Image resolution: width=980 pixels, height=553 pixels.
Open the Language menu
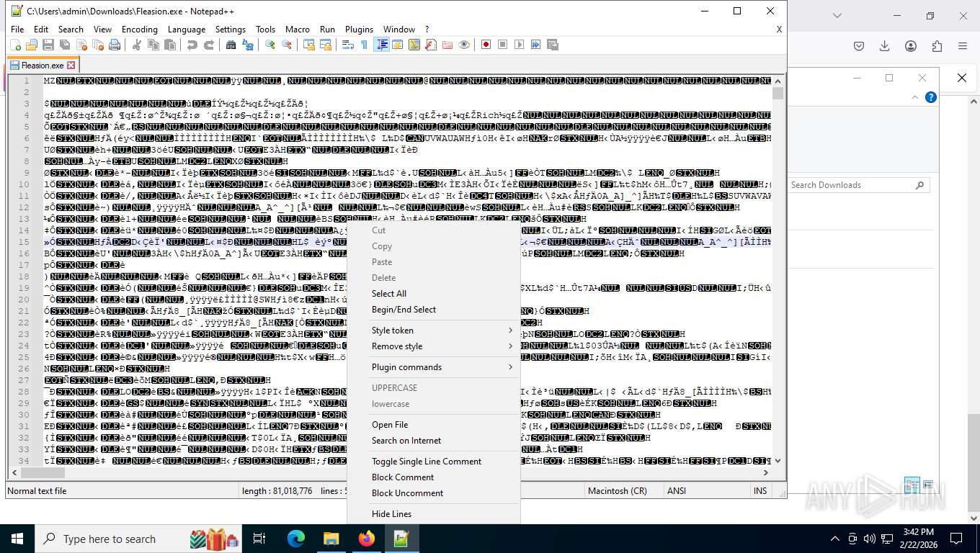click(187, 30)
